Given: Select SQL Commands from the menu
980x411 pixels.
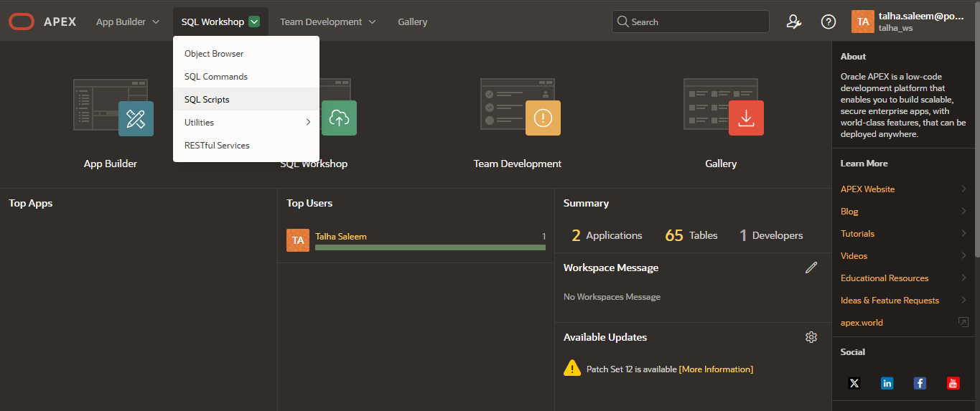Looking at the screenshot, I should [x=246, y=76].
